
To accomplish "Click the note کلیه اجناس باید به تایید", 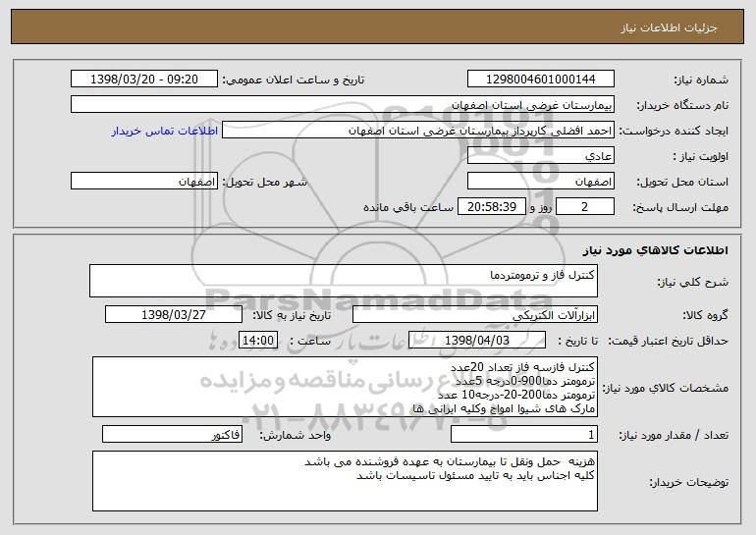I will click(475, 476).
